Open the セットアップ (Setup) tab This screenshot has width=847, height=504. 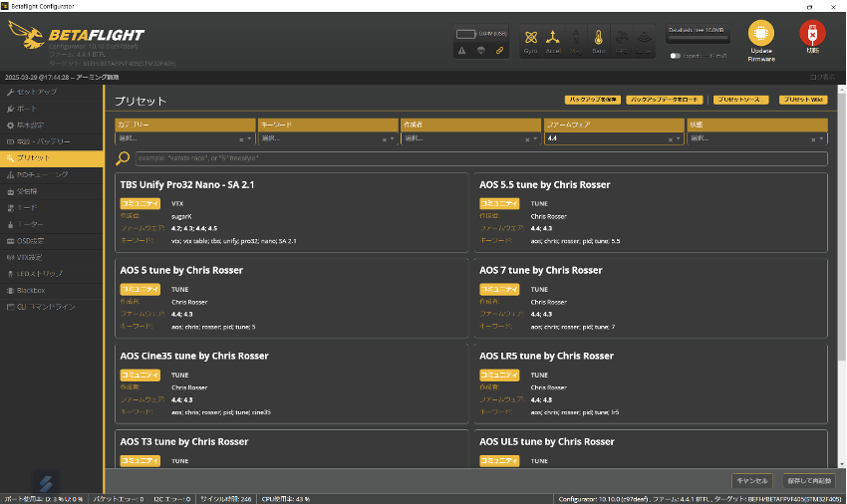coord(51,92)
